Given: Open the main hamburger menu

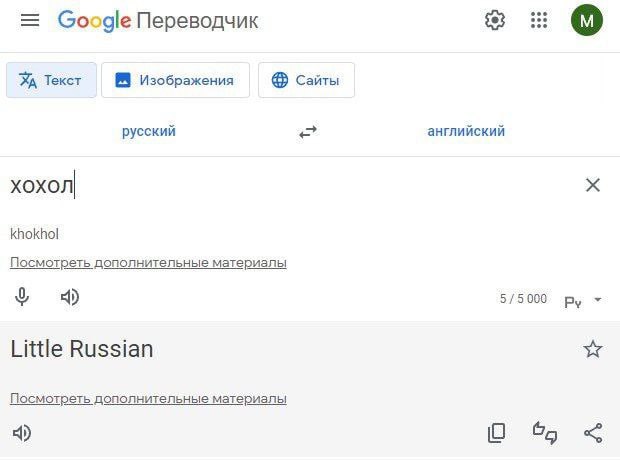Looking at the screenshot, I should click(30, 20).
